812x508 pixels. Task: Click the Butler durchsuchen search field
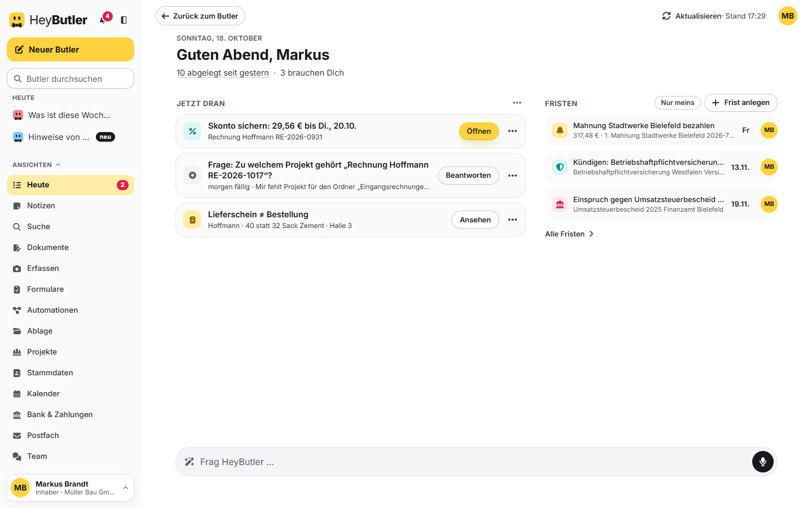pos(70,78)
